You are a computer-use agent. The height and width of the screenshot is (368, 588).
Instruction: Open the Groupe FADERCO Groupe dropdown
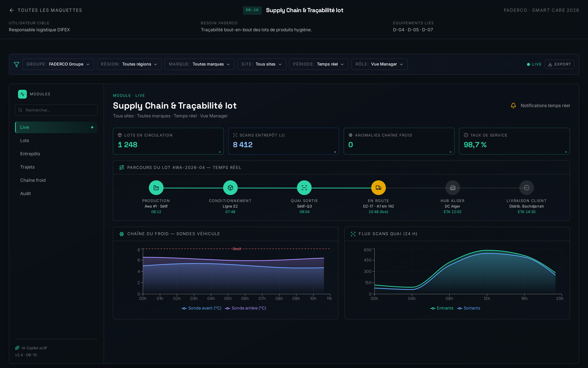(58, 64)
